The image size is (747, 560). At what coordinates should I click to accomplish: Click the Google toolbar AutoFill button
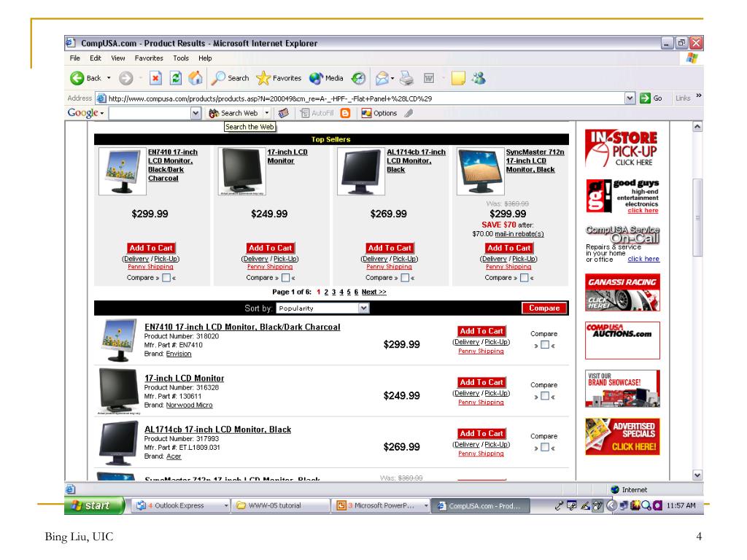coord(317,113)
